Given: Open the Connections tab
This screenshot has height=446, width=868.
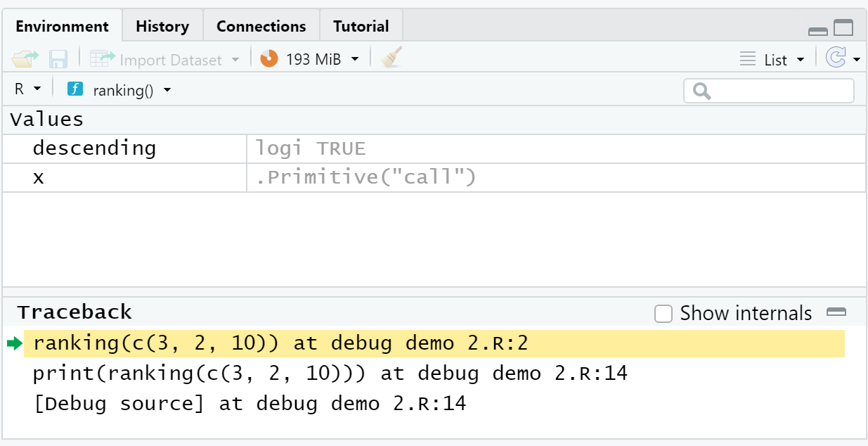Looking at the screenshot, I should coord(261,25).
